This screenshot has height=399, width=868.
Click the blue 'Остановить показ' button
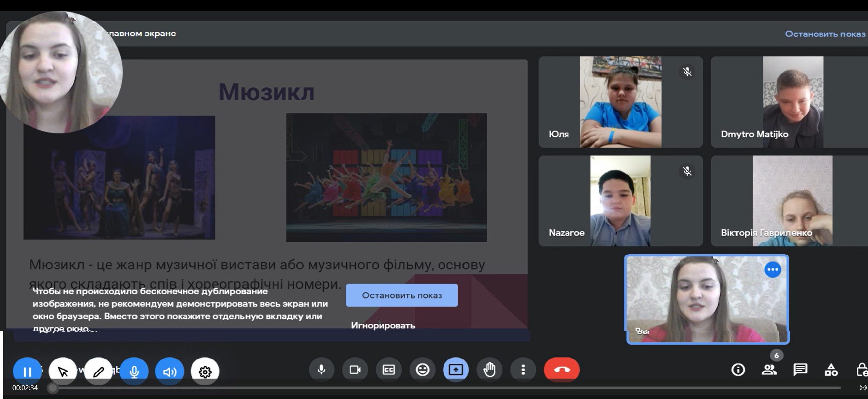pos(402,295)
